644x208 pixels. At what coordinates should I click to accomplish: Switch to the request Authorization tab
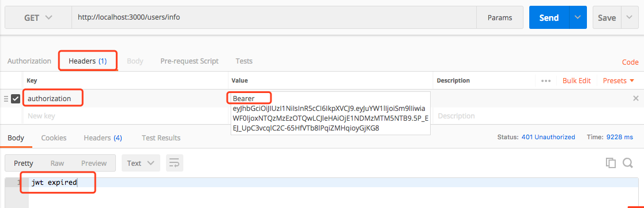pos(29,61)
